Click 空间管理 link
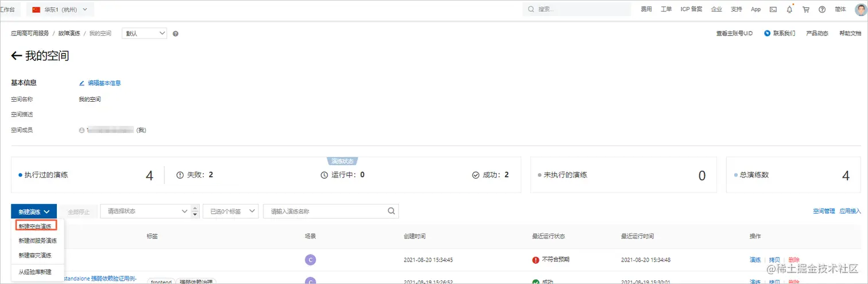868x284 pixels. pyautogui.click(x=824, y=211)
